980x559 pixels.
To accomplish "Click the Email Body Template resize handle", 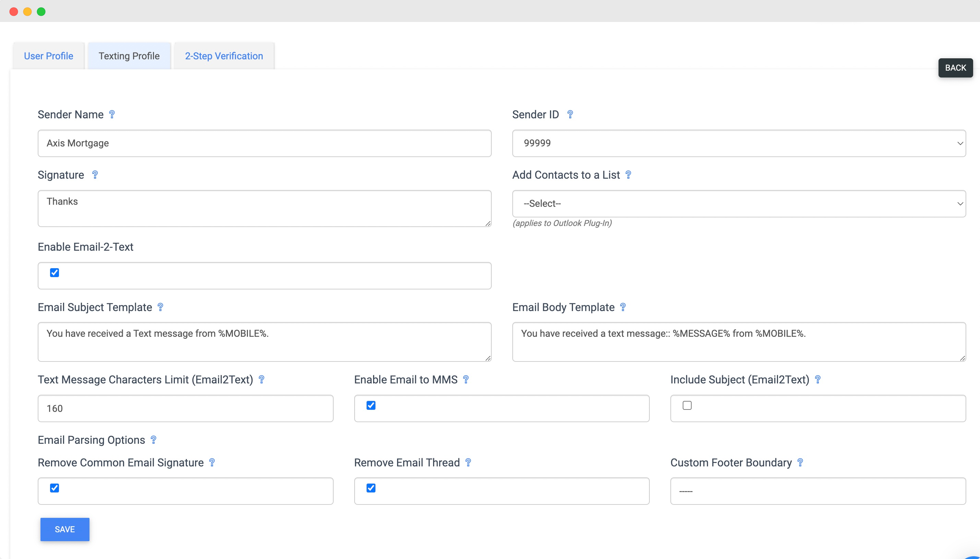I will (963, 358).
